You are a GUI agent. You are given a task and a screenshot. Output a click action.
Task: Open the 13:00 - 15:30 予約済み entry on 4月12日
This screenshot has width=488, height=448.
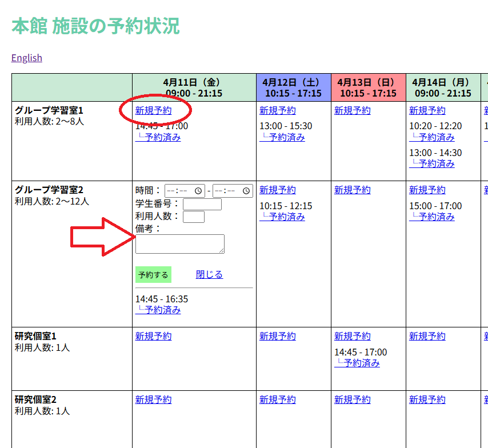(282, 137)
